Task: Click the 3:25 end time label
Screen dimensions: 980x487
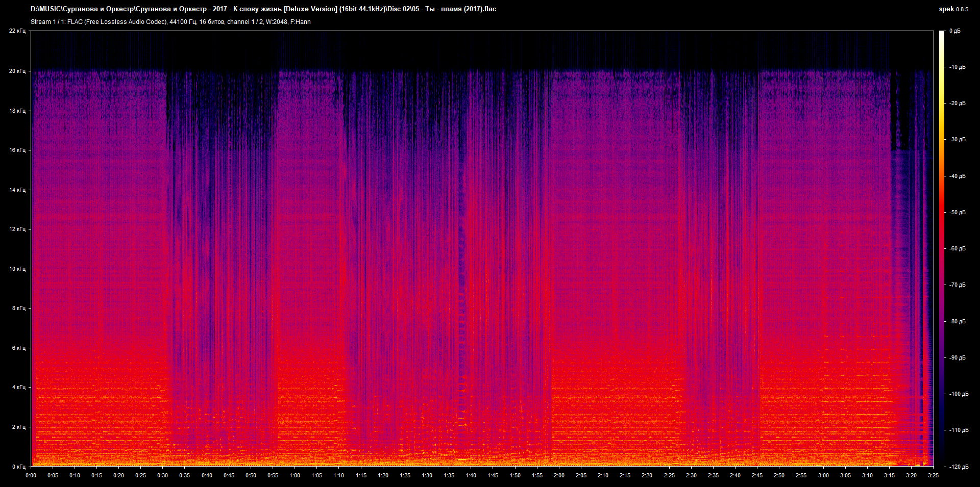Action: click(933, 475)
